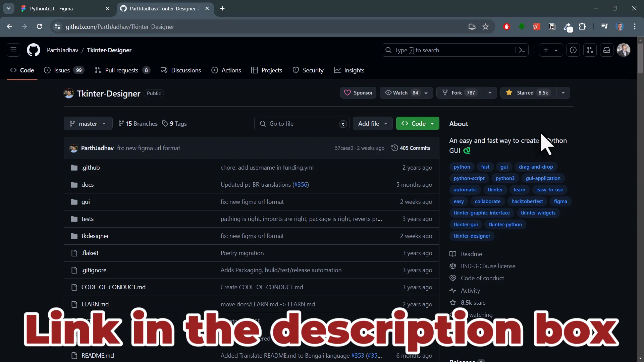The image size is (644, 362).
Task: Open the 405 Commits history link
Action: 411,148
